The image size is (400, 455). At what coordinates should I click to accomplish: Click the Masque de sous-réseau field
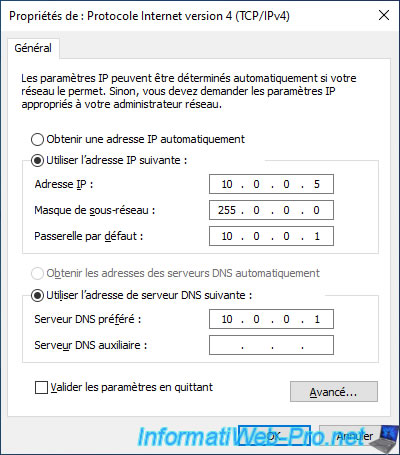[x=271, y=210]
